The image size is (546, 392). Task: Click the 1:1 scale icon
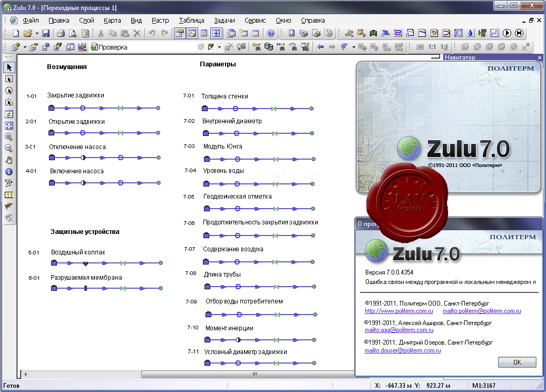click(432, 47)
